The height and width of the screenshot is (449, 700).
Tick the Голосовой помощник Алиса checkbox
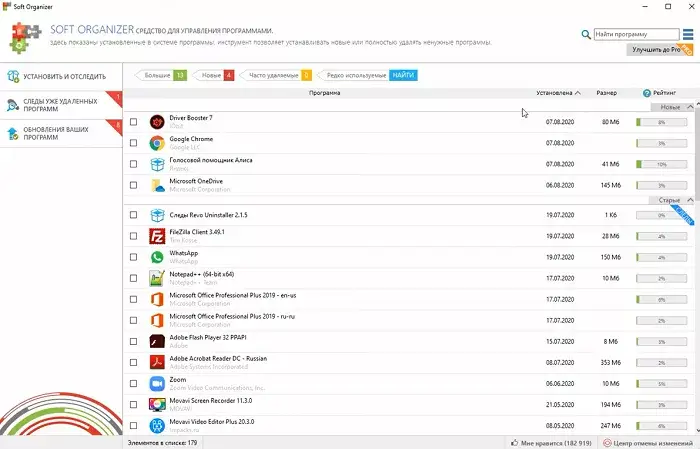click(133, 164)
